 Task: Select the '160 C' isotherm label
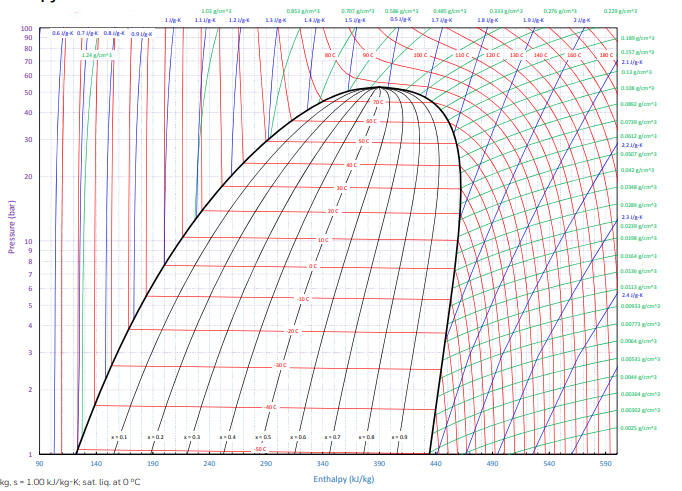click(x=574, y=55)
